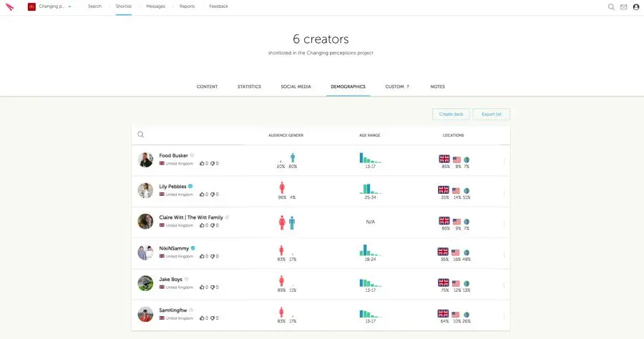Click the Create deck button
Image resolution: width=644 pixels, height=339 pixels.
pos(451,114)
